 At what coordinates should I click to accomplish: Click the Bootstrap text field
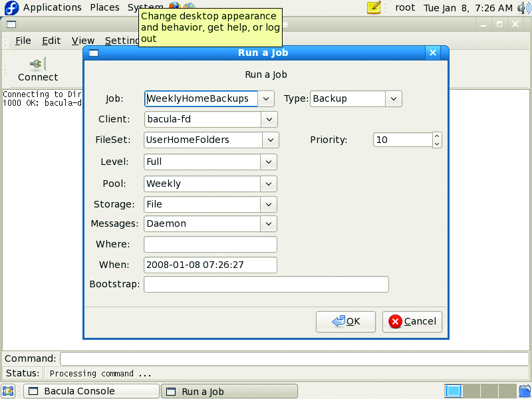coord(266,285)
